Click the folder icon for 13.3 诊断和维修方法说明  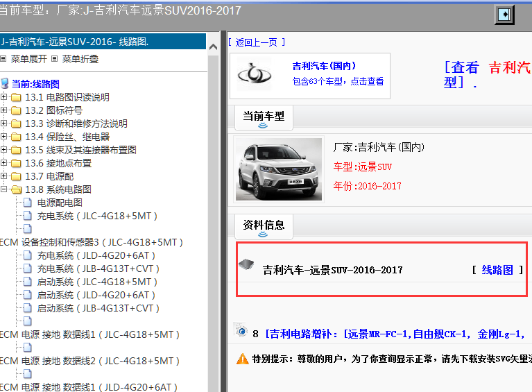pyautogui.click(x=16, y=124)
